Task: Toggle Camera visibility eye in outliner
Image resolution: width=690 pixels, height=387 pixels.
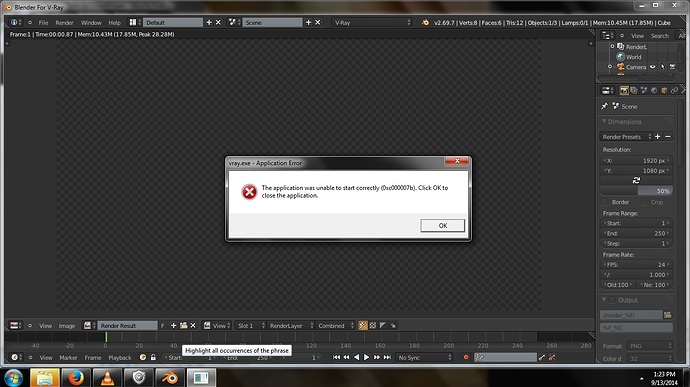Action: [x=653, y=67]
